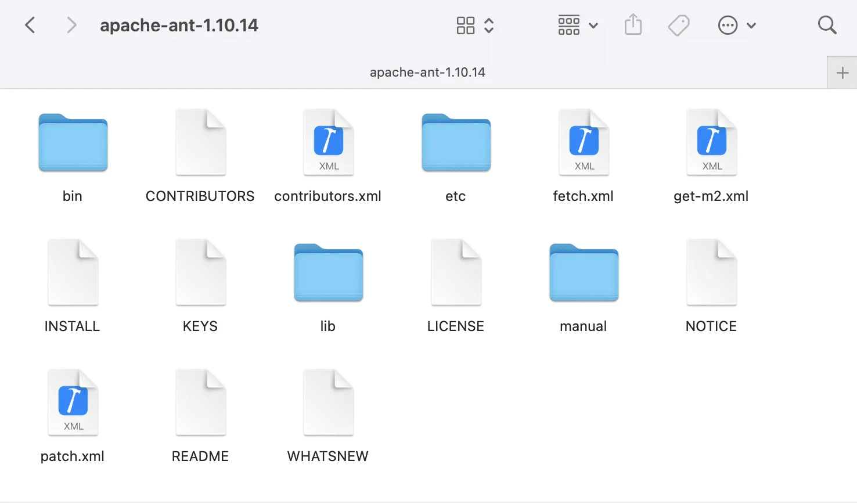Click the Edit Tags icon

click(678, 25)
